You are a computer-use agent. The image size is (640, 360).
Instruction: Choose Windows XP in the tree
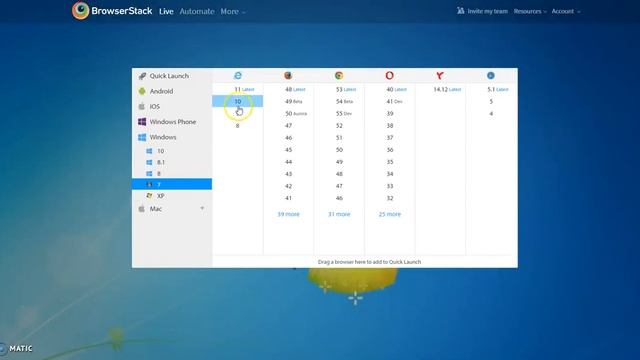(x=172, y=196)
